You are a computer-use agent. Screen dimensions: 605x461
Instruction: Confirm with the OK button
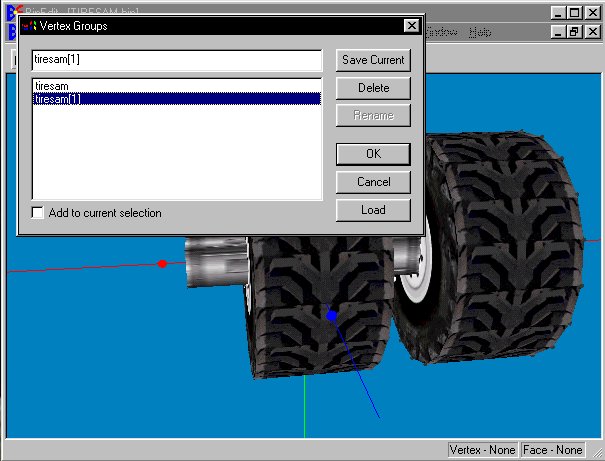(x=373, y=154)
